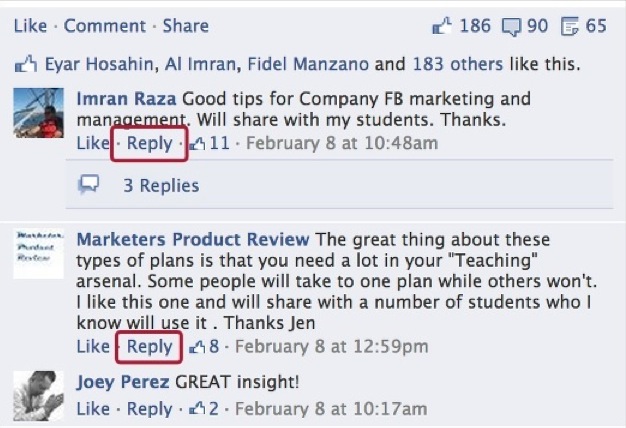Reply to Marketers Product Review's comment
The image size is (626, 428).
click(149, 347)
